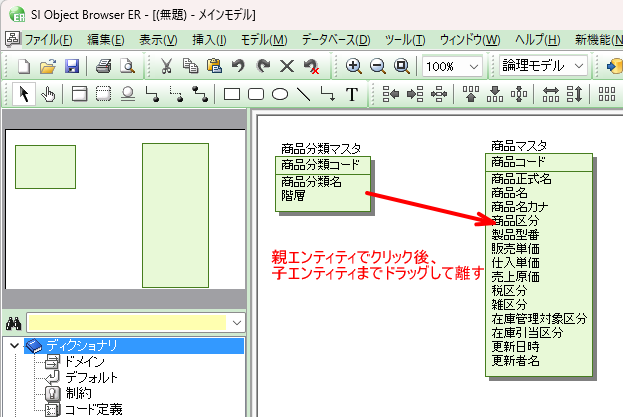Align selected objects to the bottom
Viewport: 623px width, 417px height.
coord(495,95)
